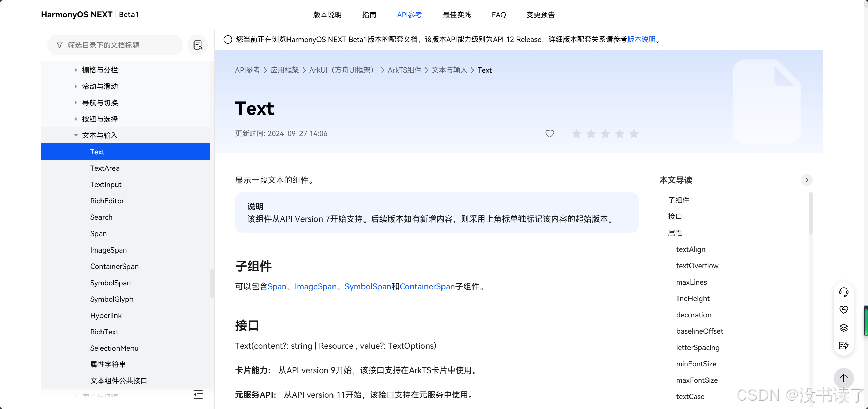Click the headset customer support icon
Screen dimensions: 868x409
(x=843, y=292)
